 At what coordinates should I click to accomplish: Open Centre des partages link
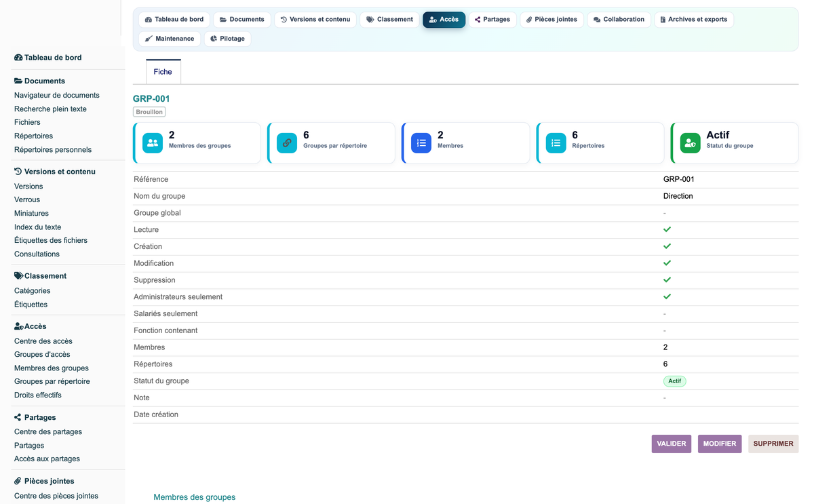(x=48, y=432)
